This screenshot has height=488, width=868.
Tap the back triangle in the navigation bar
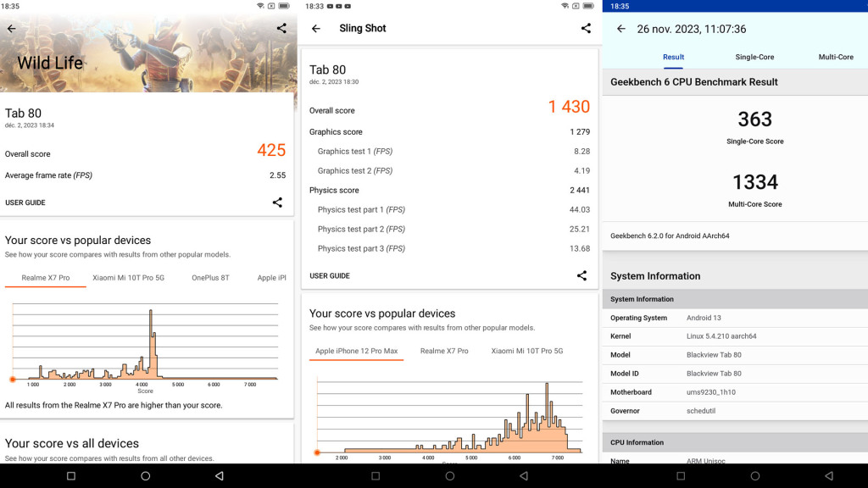[218, 475]
